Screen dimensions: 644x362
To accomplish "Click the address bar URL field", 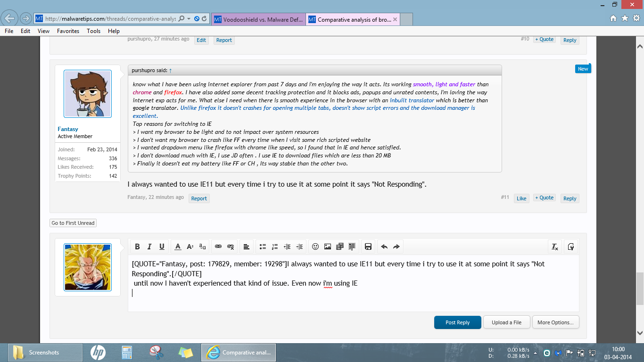I will tap(110, 19).
